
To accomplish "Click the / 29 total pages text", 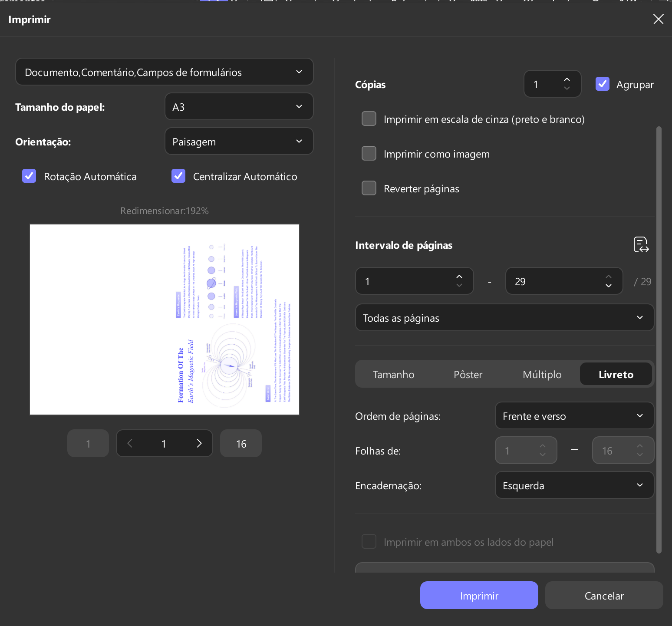I will click(642, 281).
